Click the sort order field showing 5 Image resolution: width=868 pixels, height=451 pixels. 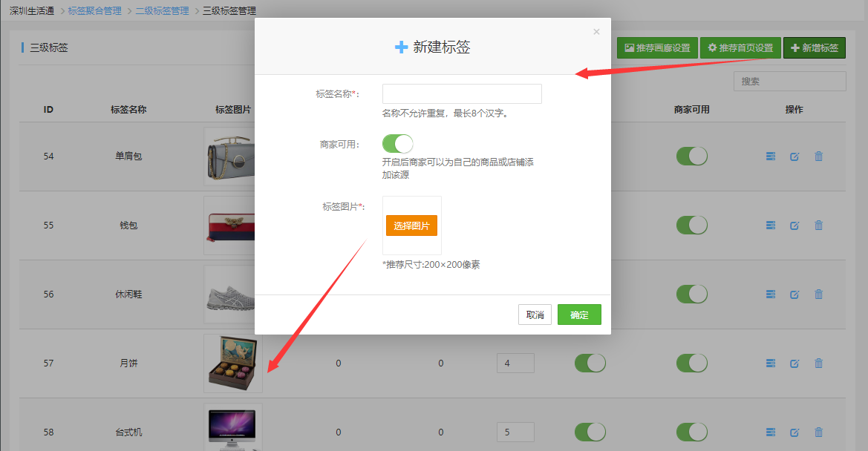pyautogui.click(x=515, y=432)
